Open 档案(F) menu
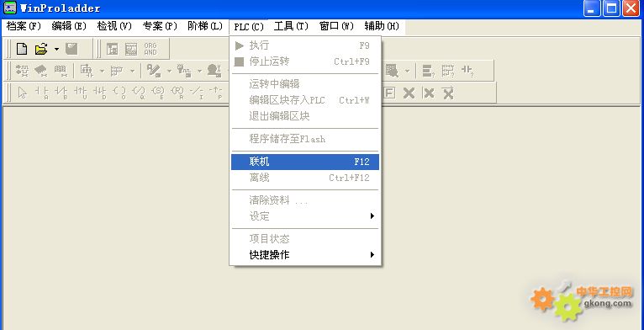The width and height of the screenshot is (644, 330). [x=24, y=26]
